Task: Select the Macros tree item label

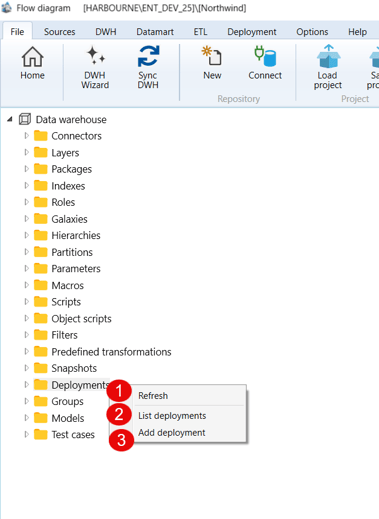Action: 68,285
